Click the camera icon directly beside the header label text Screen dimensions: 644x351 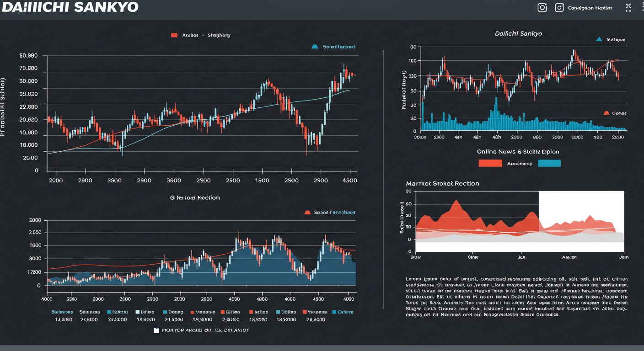click(x=559, y=8)
